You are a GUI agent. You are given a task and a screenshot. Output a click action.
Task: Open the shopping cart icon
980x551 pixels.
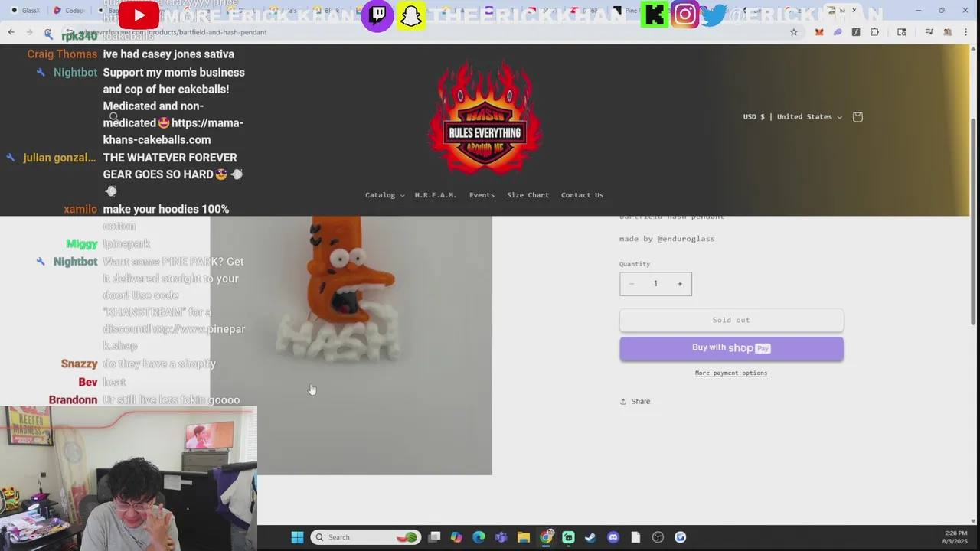coord(857,117)
